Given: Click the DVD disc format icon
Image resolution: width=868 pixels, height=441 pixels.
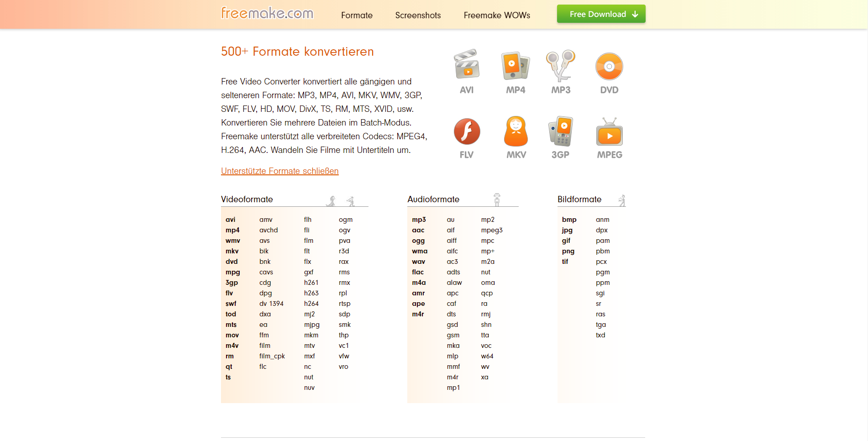Looking at the screenshot, I should 609,67.
